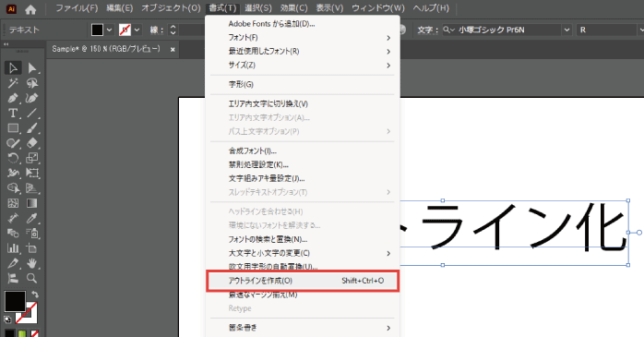Screen dimensions: 644x337
Task: Select the Paintbrush tool
Action: [32, 128]
